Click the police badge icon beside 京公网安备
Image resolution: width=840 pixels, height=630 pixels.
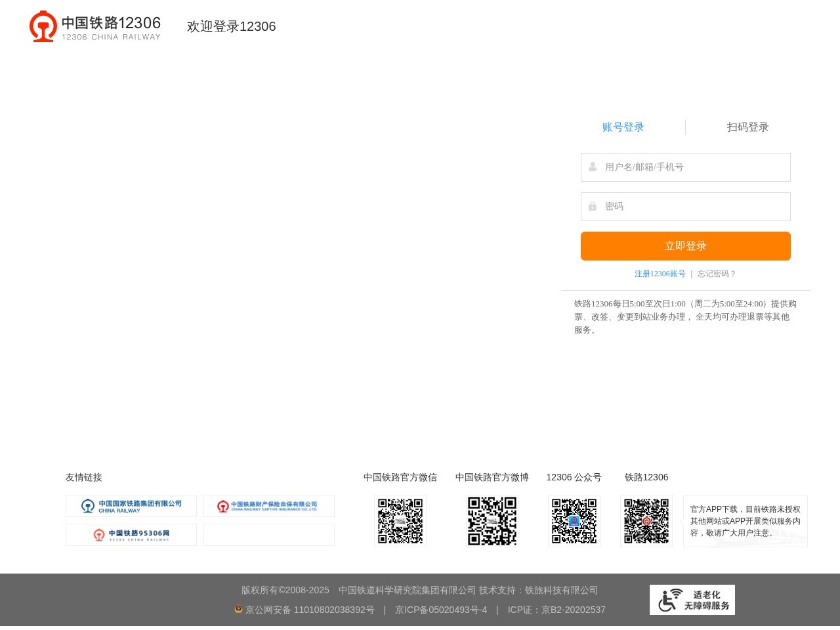[x=239, y=609]
